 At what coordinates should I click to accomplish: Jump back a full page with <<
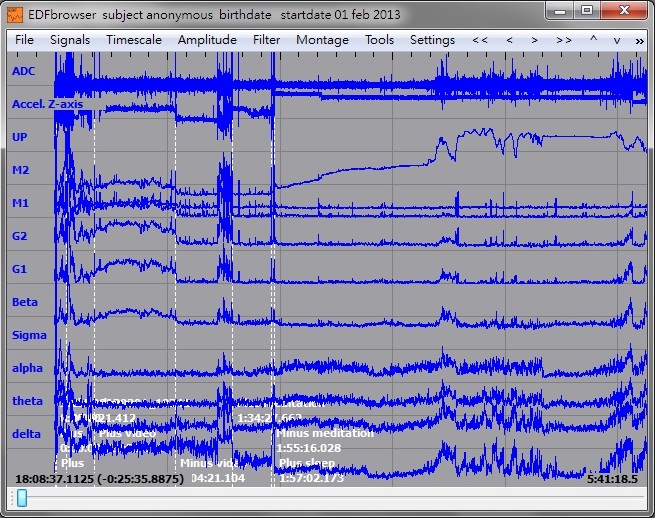click(480, 40)
